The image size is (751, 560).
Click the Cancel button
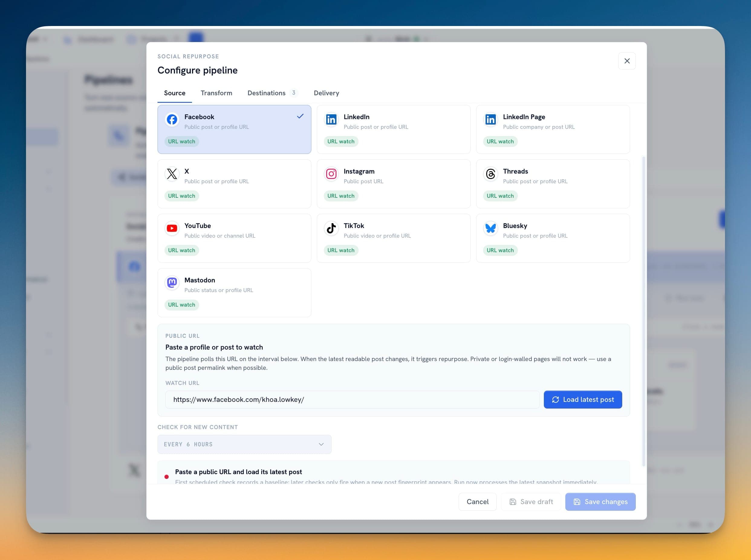coord(477,501)
